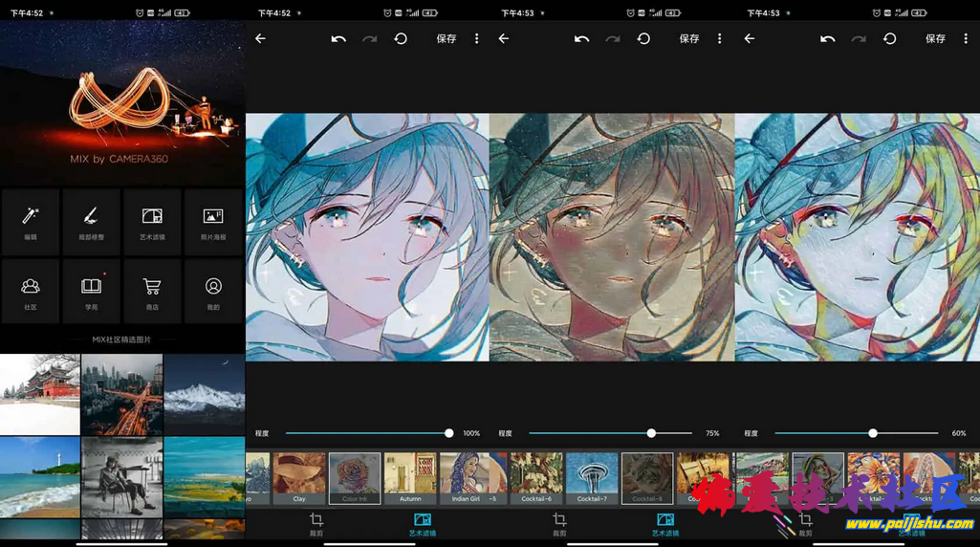The image size is (980, 547).
Task: Open the 我的 profile icon
Action: click(213, 291)
